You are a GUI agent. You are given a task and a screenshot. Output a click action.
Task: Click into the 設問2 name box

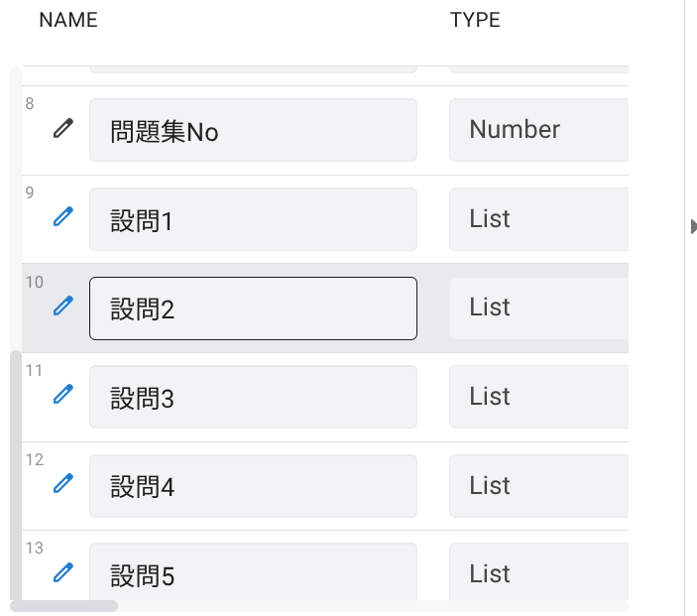pos(253,308)
